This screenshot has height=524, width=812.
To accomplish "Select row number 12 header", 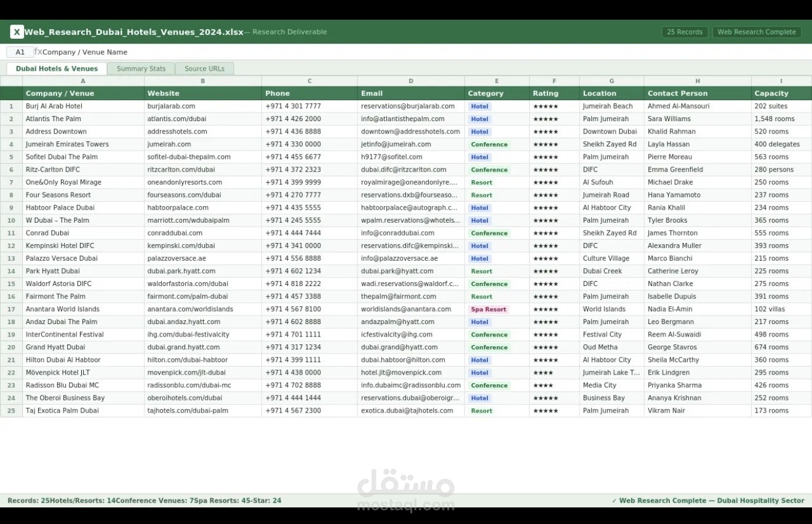I will pos(11,246).
